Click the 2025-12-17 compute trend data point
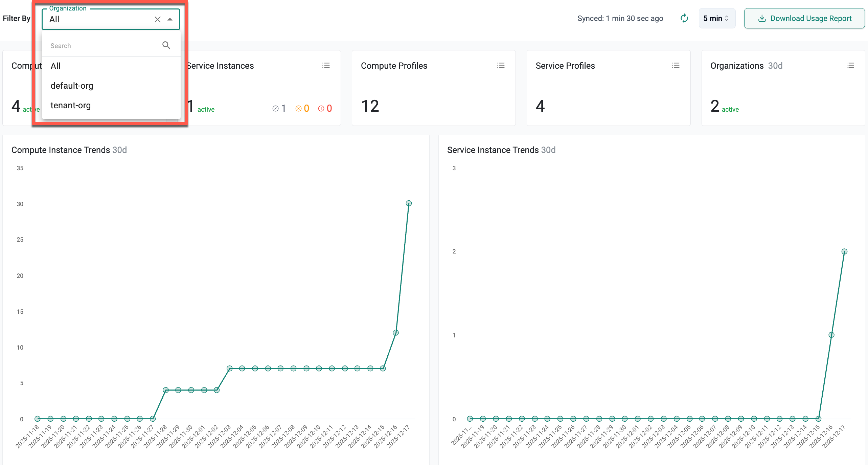The image size is (868, 465). [x=409, y=203]
